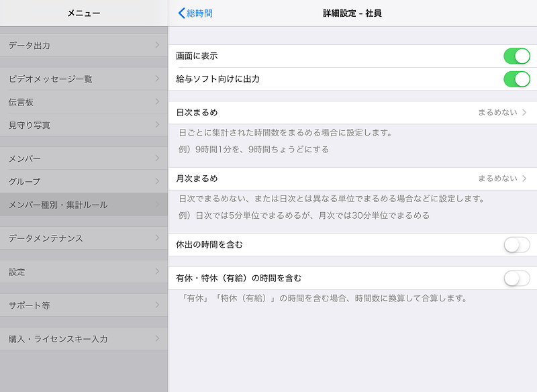The image size is (537, 392).
Task: Click chevron on the グループ row
Action: point(157,181)
